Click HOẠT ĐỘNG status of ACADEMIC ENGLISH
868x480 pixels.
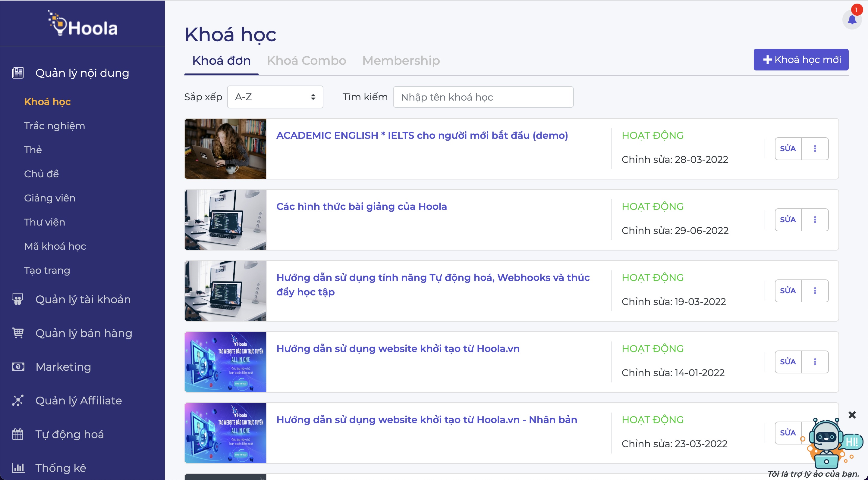652,135
